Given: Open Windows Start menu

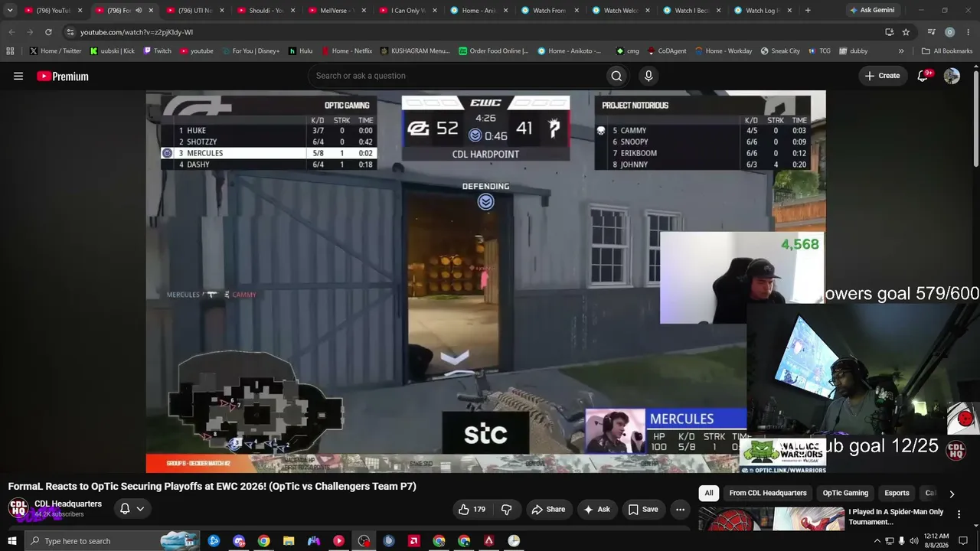Looking at the screenshot, I should click(11, 541).
